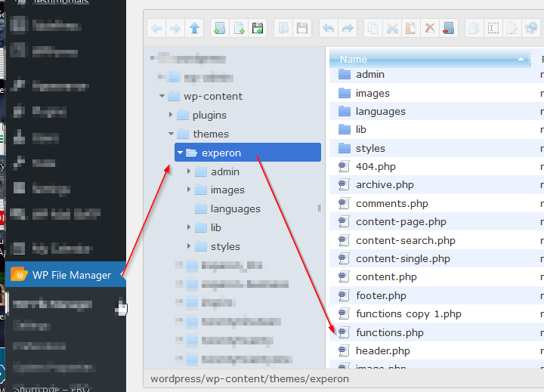Click the Open folder toolbar icon
544x392 pixels.
pyautogui.click(x=283, y=28)
